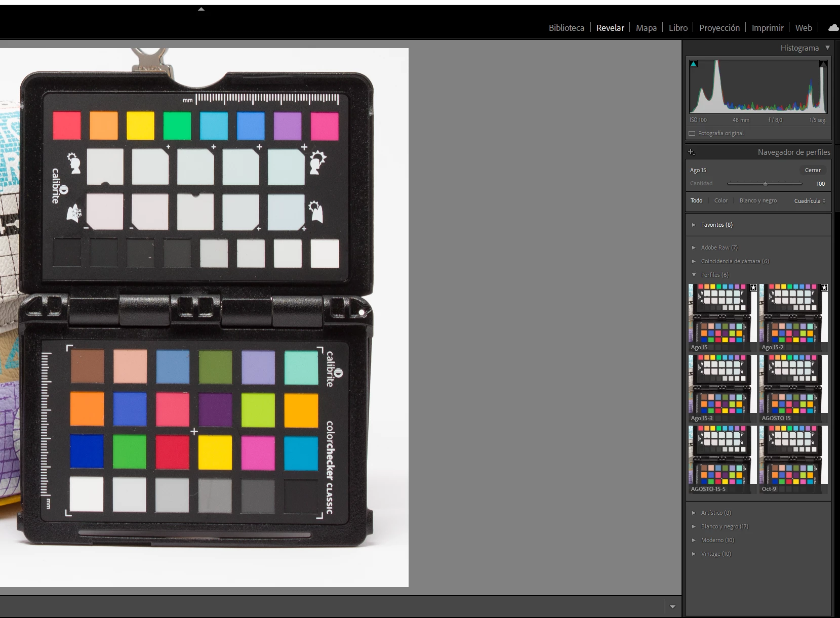Select the AGOSTO 15 profile thumbnail

point(793,389)
